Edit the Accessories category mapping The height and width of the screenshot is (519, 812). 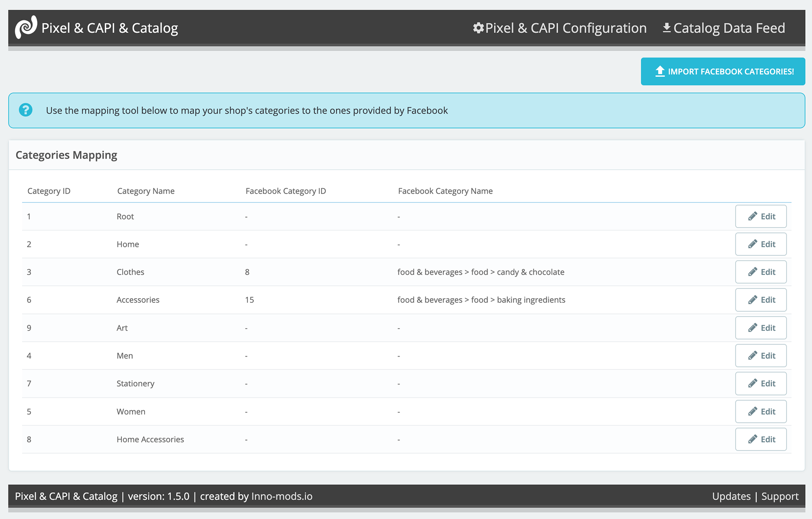tap(760, 300)
